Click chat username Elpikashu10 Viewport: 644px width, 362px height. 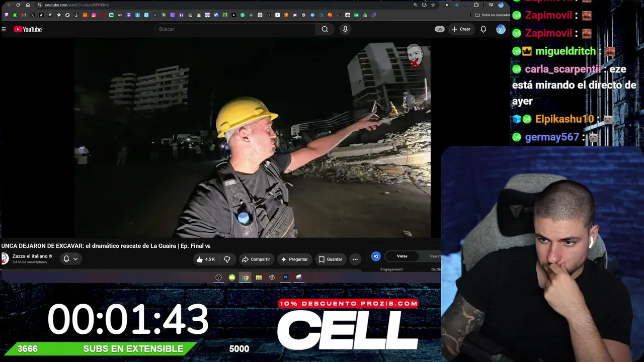tap(565, 119)
